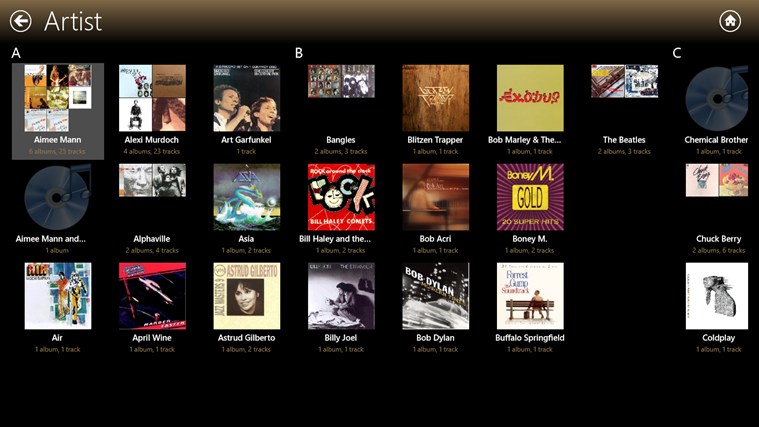Jump to the A section header
759x427 pixels.
(16, 53)
